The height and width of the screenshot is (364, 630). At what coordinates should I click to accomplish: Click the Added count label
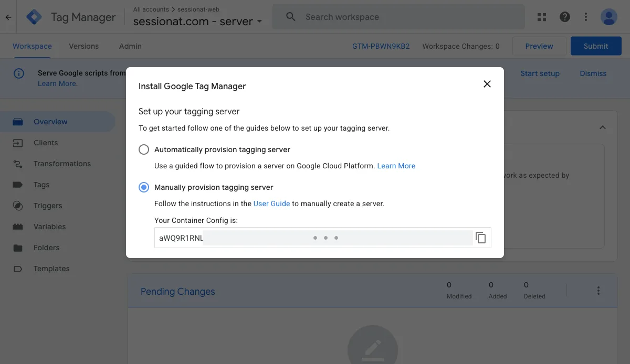point(498,296)
